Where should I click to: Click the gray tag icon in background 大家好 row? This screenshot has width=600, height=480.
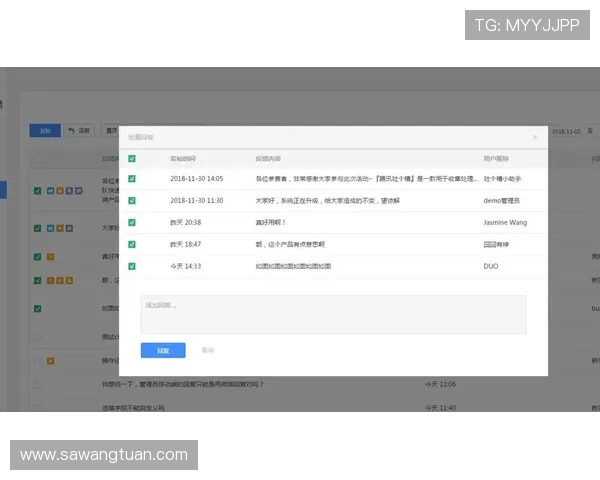tap(69, 228)
